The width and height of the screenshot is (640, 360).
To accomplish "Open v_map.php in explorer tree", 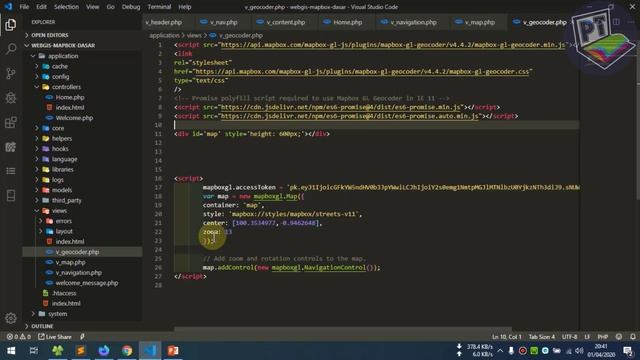I will click(x=70, y=262).
